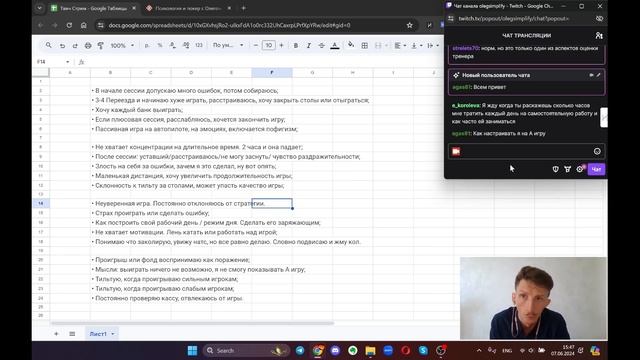Screen dimensions: 640x360
Task: Select column F header
Action: [272, 73]
